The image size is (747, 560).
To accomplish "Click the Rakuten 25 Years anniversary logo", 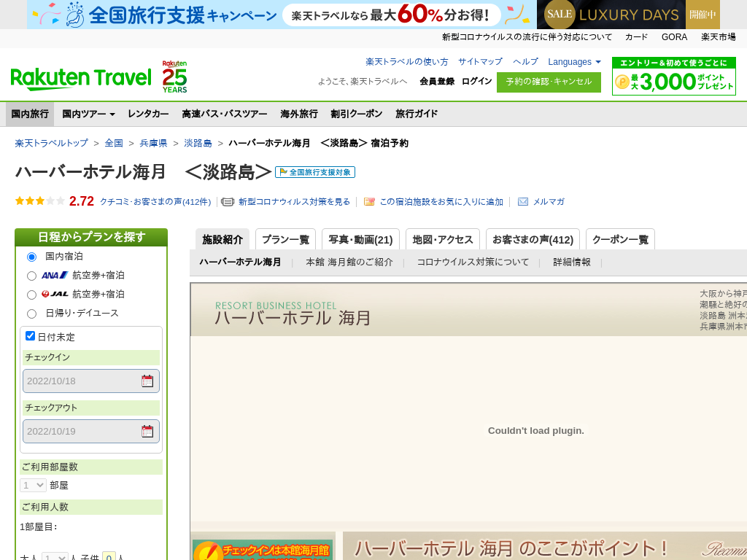I will click(x=174, y=76).
